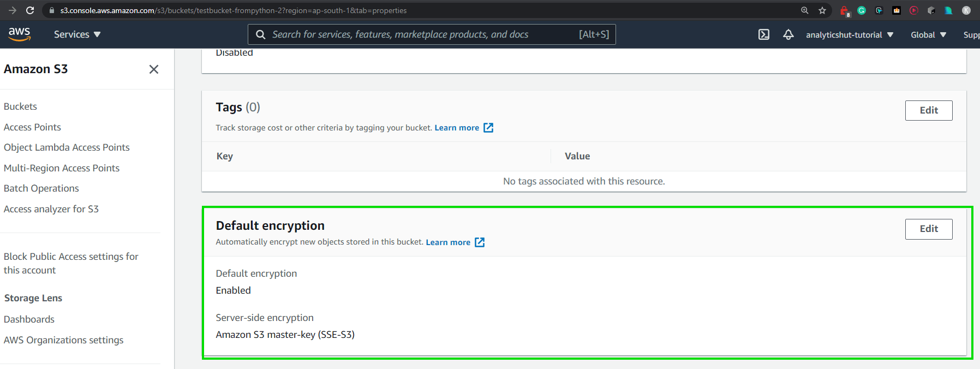Click 'No tags associated with this resource.' text
Screen dimensions: 980x369
click(584, 181)
